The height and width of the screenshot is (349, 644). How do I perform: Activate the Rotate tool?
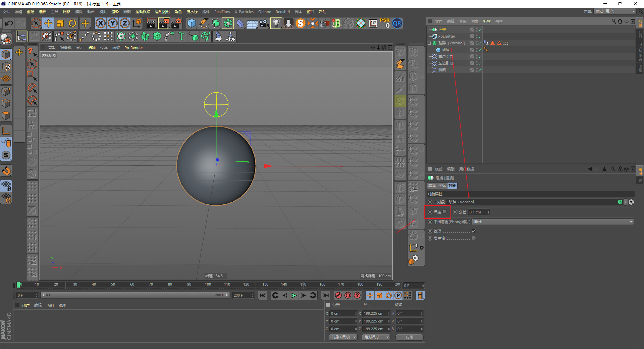[x=72, y=23]
